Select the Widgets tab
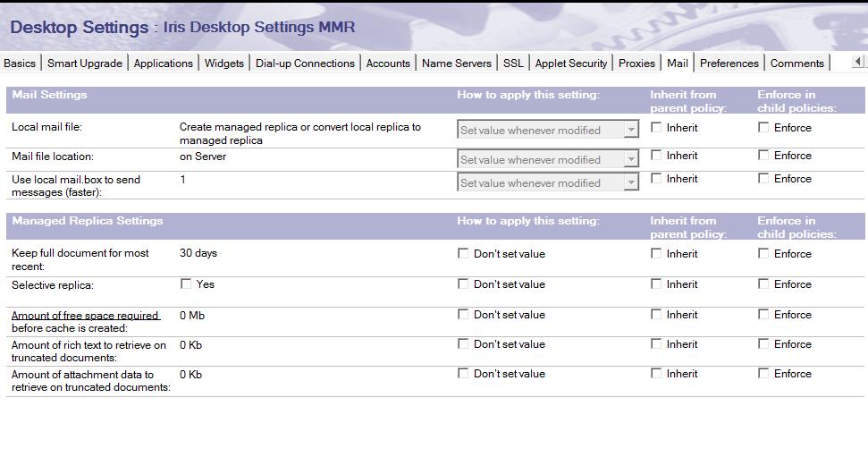Image resolution: width=868 pixels, height=457 pixels. (224, 63)
